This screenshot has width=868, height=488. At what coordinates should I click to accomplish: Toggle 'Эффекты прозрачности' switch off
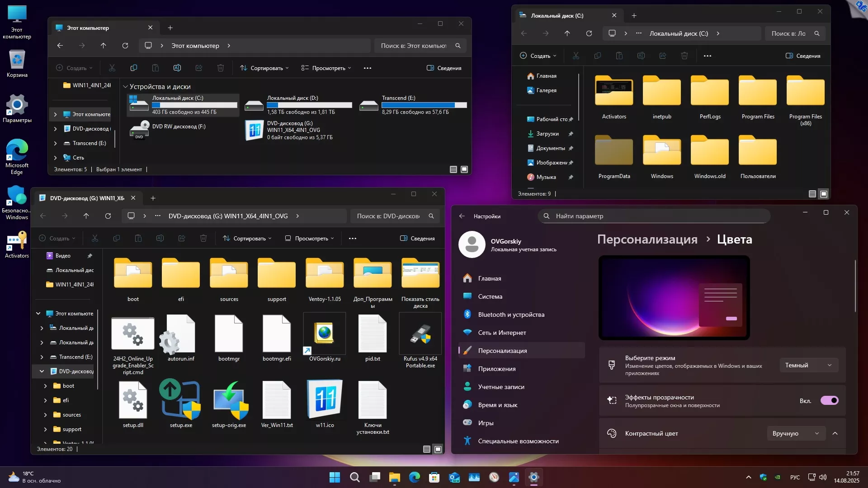click(829, 400)
